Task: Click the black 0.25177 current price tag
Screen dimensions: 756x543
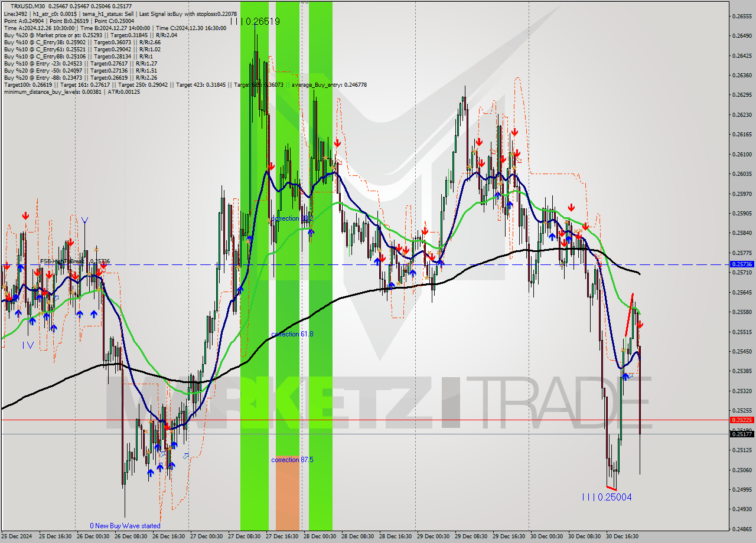Action: (x=742, y=434)
